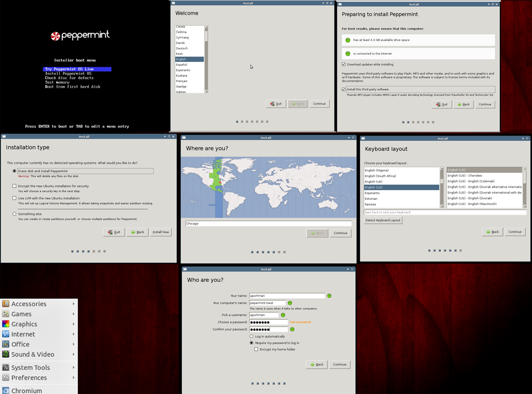Click the Games category icon

point(6,314)
